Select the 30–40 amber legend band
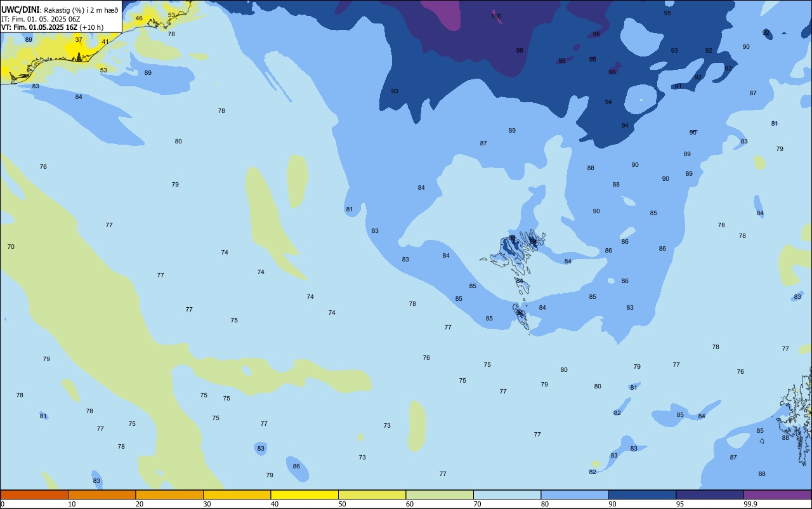The height and width of the screenshot is (509, 812). click(237, 494)
